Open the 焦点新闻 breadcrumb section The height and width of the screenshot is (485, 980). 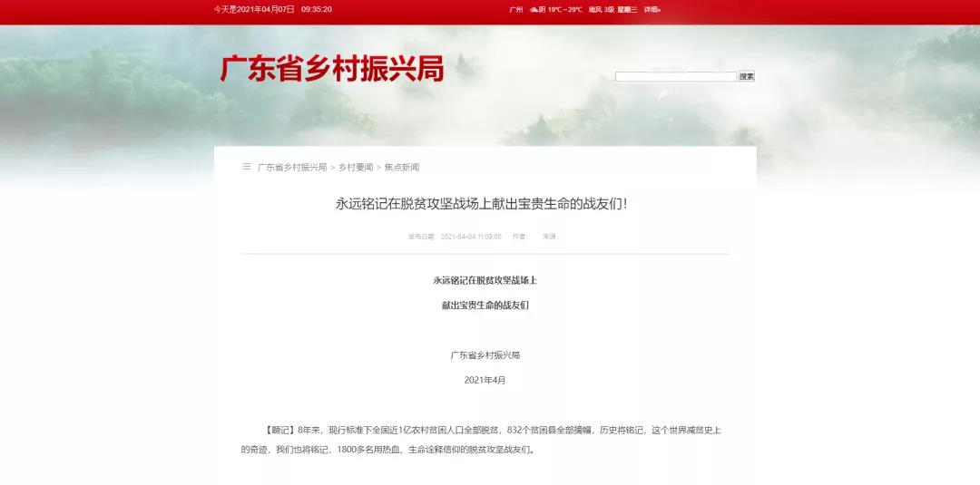402,168
